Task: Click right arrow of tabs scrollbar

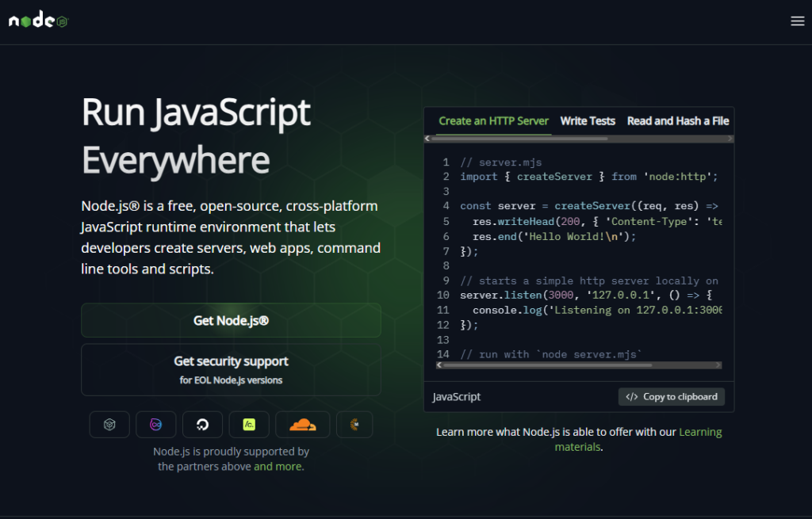Action: tap(730, 139)
